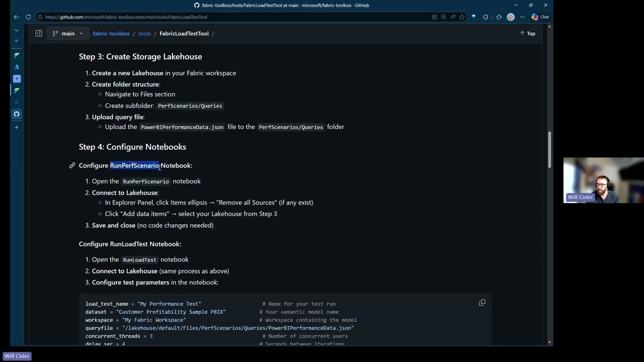Image resolution: width=644 pixels, height=362 pixels.
Task: Restore down the browser window
Action: 530,5
